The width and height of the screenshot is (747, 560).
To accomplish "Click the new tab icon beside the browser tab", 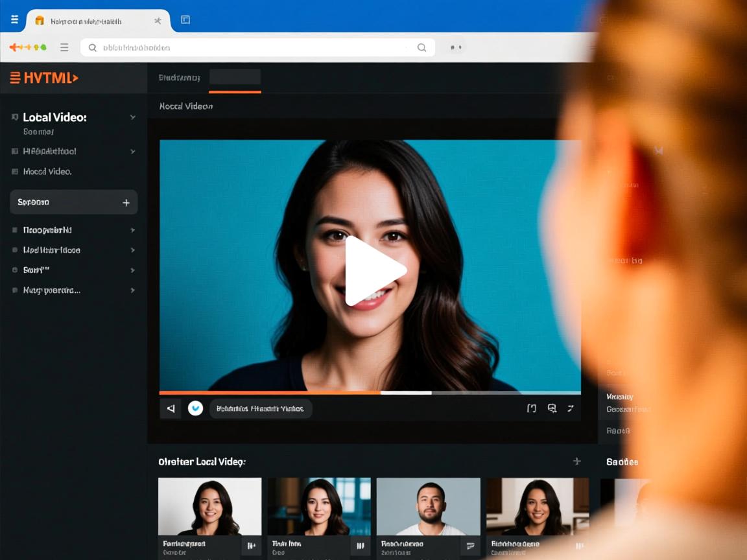I will pos(185,20).
